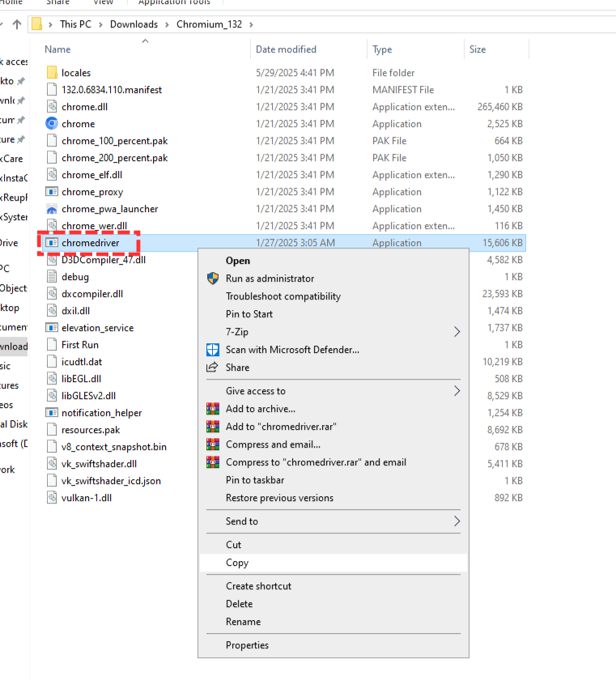The height and width of the screenshot is (680, 616).
Task: Open dropdown chevron after This PC
Action: point(100,25)
